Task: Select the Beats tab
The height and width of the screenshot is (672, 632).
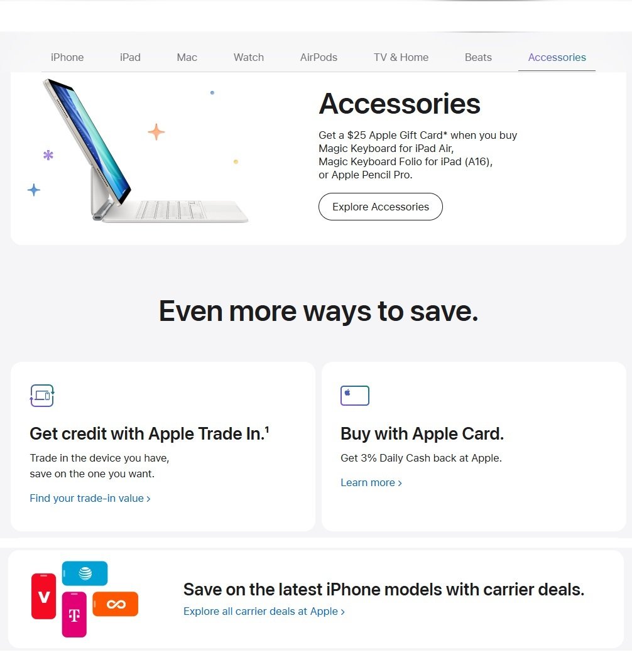Action: tap(478, 57)
